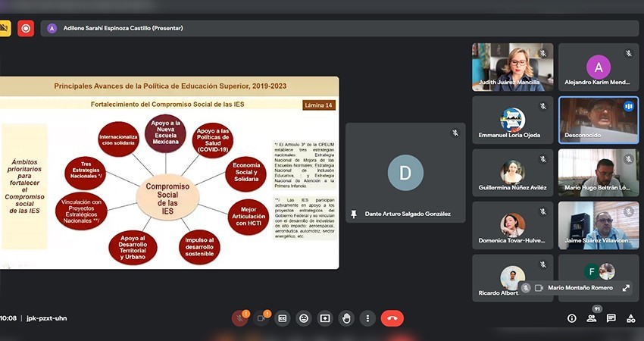Image resolution: width=644 pixels, height=341 pixels.
Task: Open the activities panel
Action: 630,318
